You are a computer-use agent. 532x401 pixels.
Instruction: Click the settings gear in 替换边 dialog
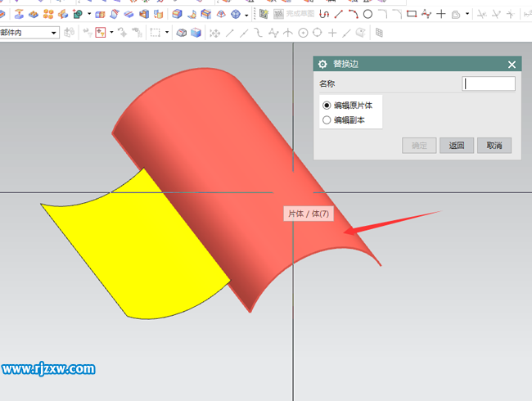(x=322, y=65)
